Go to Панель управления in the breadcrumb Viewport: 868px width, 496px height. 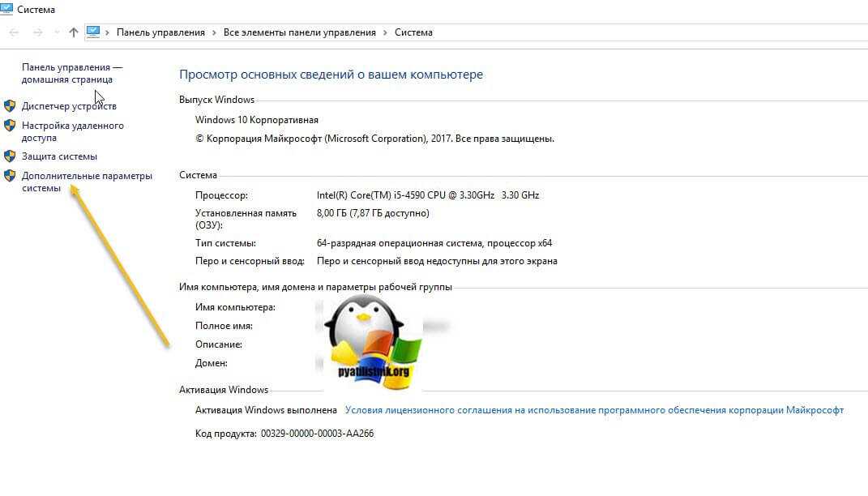point(160,32)
